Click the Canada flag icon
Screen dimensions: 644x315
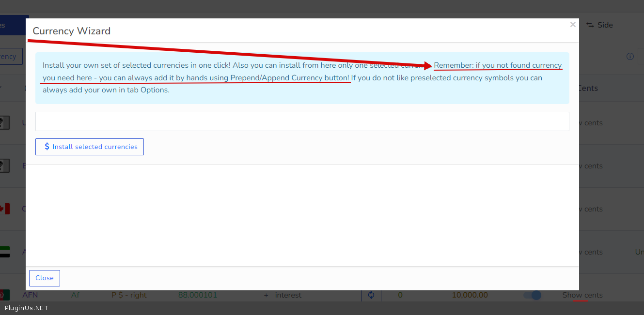coord(4,209)
